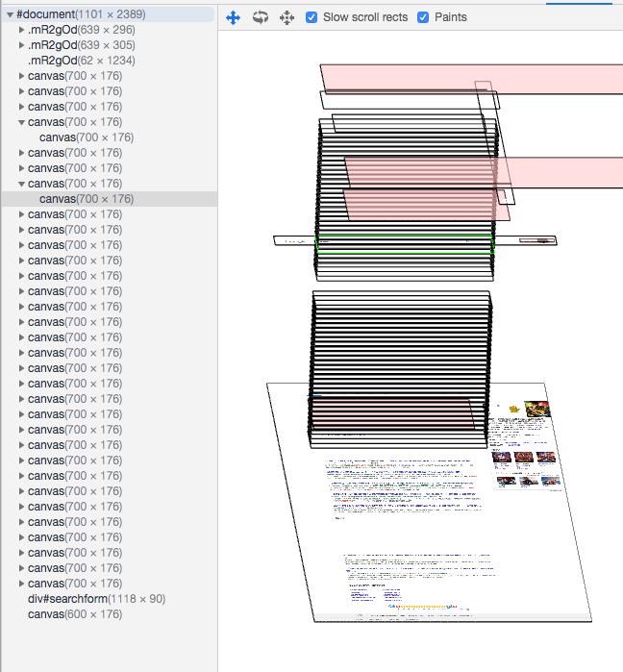Click the Slow scroll rects label

point(365,17)
